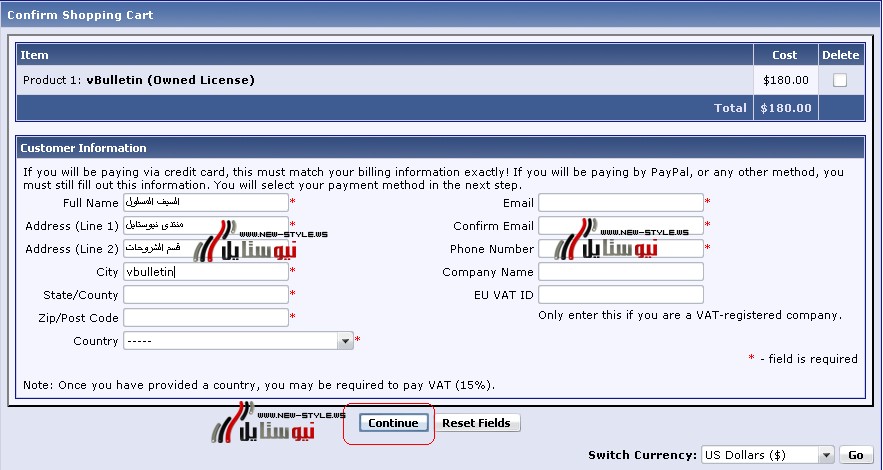
Task: Focus the Zip/Post Code field
Action: coord(205,318)
